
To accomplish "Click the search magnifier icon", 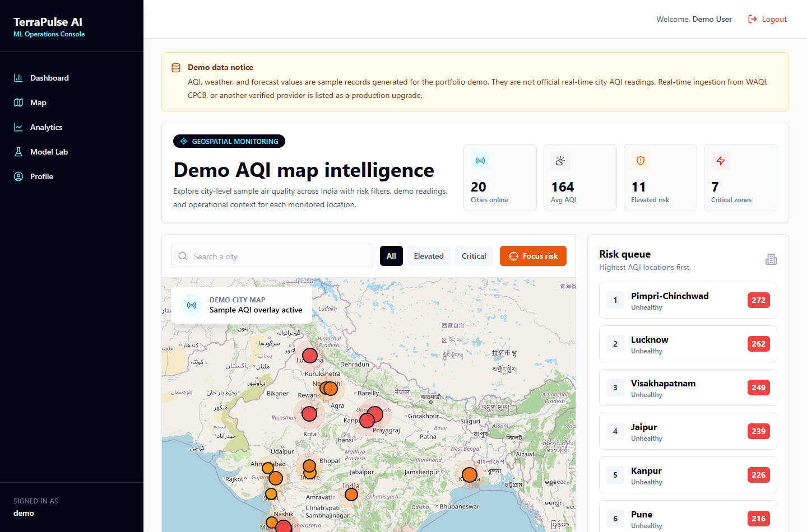I will [x=183, y=256].
